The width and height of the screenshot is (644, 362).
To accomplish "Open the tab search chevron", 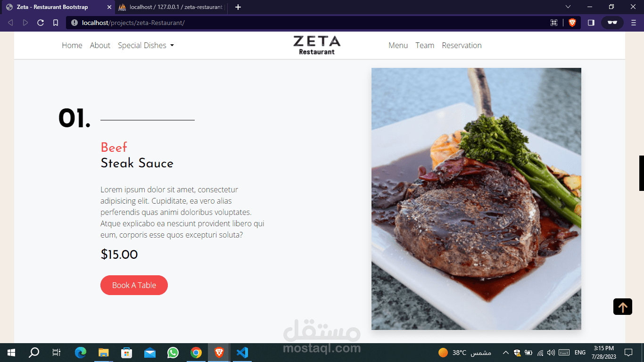I will coord(568,7).
